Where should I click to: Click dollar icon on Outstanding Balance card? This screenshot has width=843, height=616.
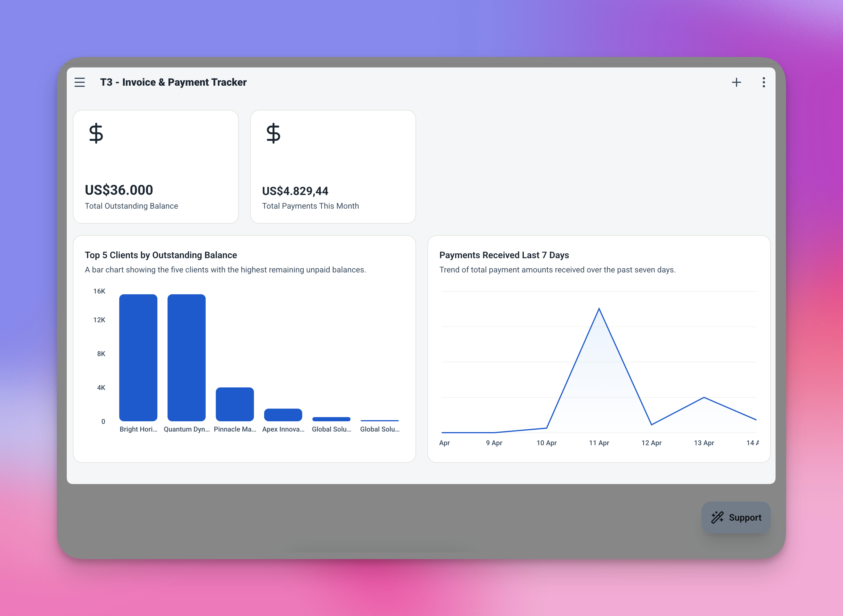(x=96, y=134)
